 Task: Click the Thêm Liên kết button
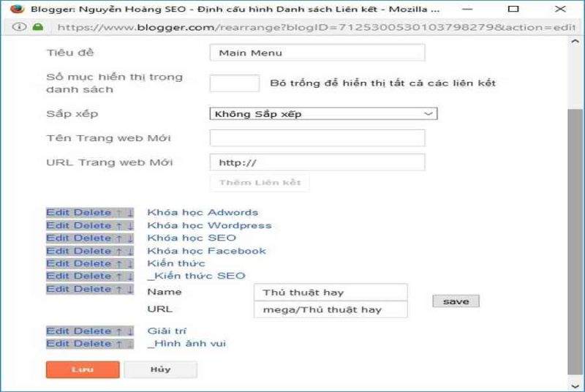[260, 182]
